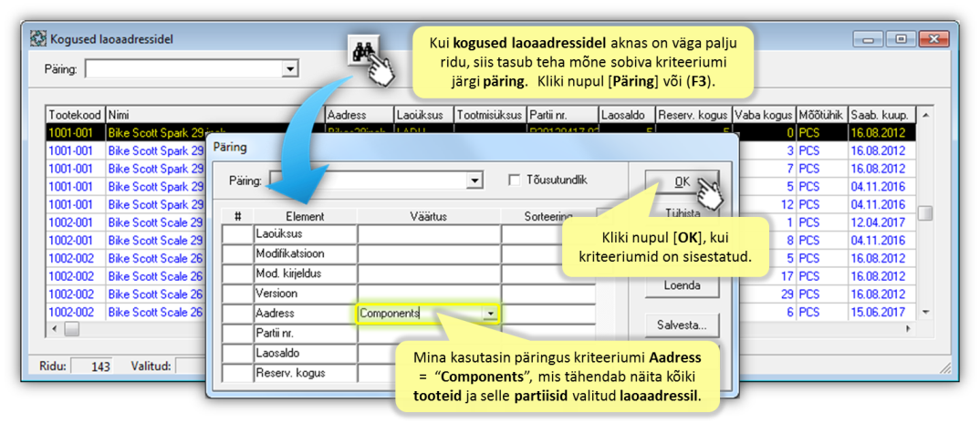The width and height of the screenshot is (980, 423).
Task: Select the Reserv. kogus element row in dialog
Action: tap(305, 374)
